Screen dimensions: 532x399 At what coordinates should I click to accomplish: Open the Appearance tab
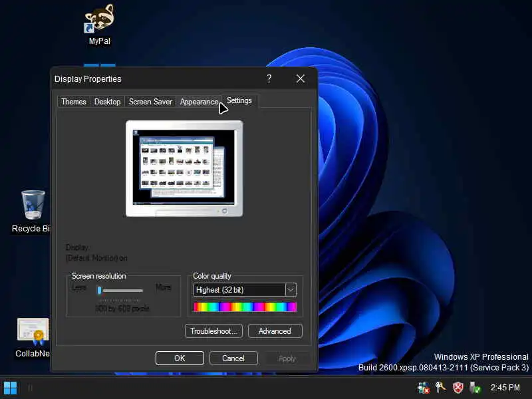coord(199,102)
